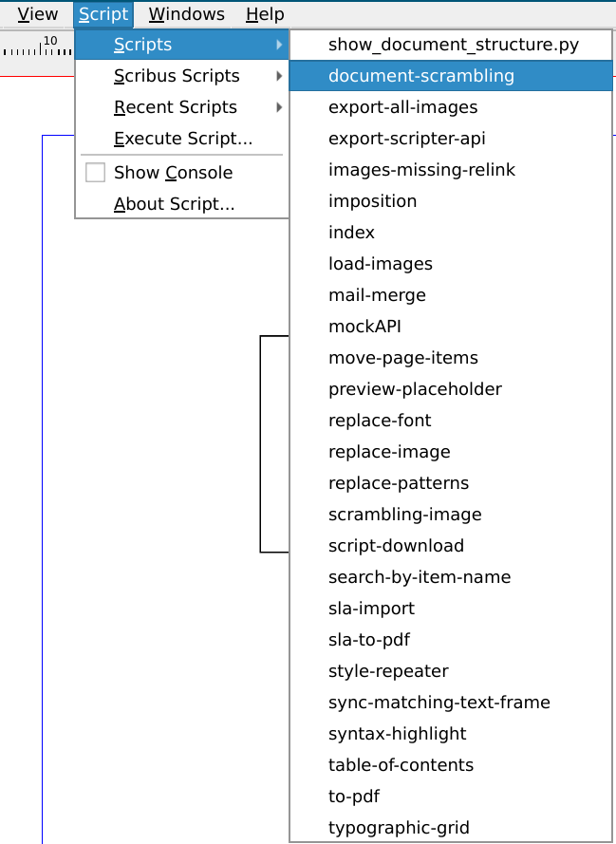The image size is (616, 844).
Task: Open the Help menu
Action: tap(264, 14)
